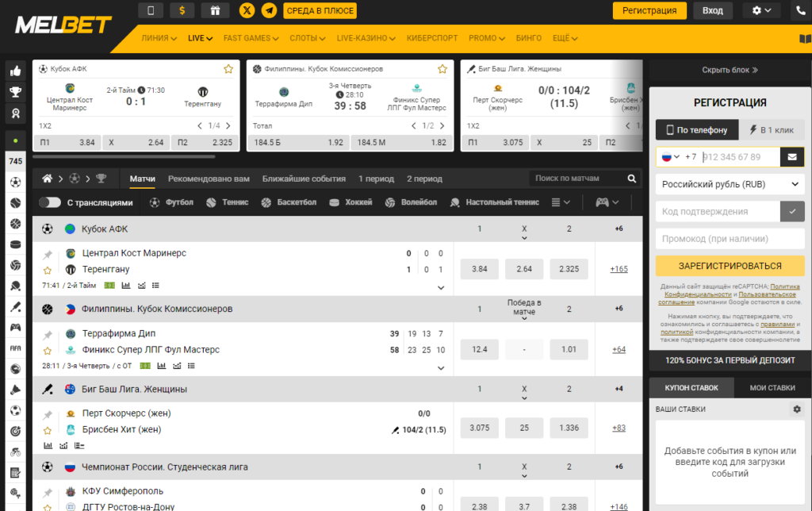Click the home icon in breadcrumb
Image resolution: width=812 pixels, height=511 pixels.
coord(47,179)
